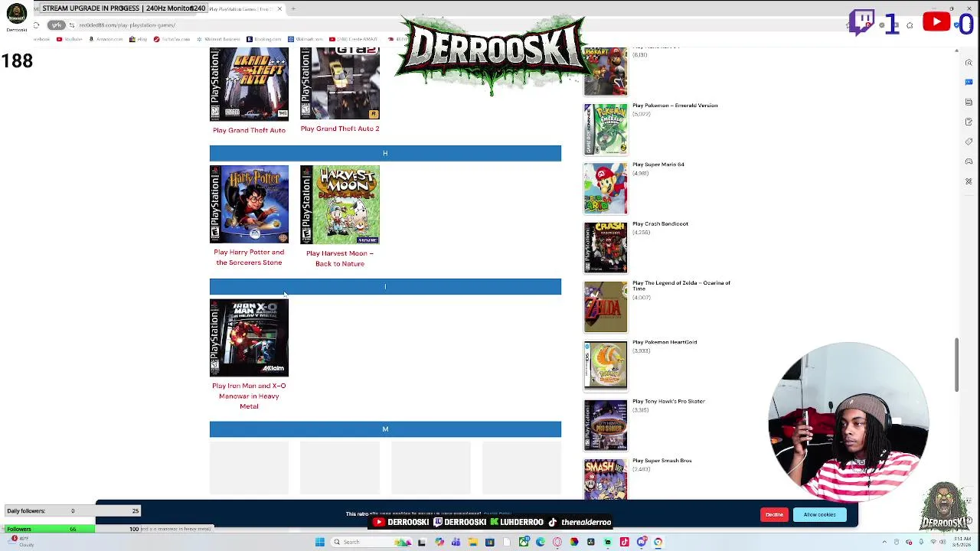Open the Grand Theft Auto 2 cover image
Image resolution: width=980 pixels, height=551 pixels.
pos(340,83)
